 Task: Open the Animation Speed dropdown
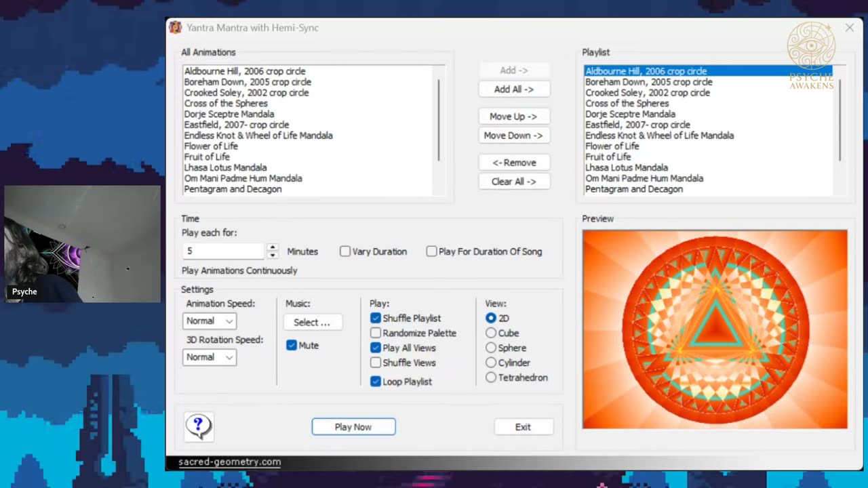coord(210,321)
